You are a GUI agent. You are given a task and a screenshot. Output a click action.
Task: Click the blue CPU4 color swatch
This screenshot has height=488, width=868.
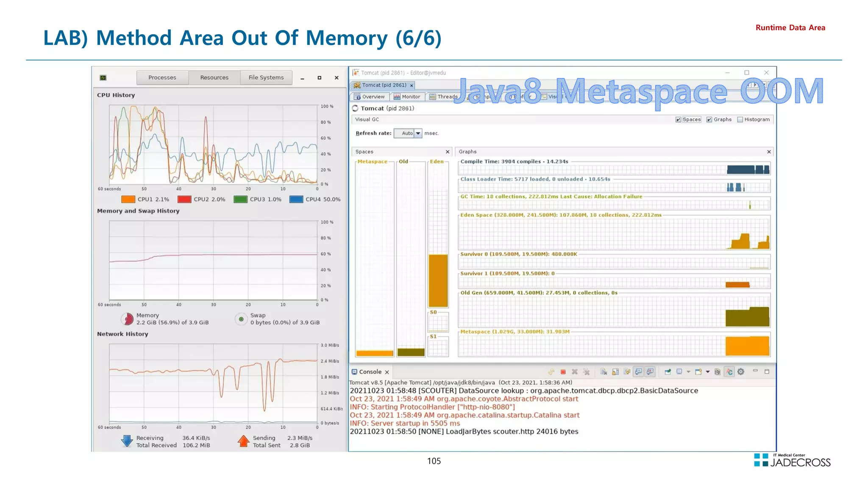point(296,200)
